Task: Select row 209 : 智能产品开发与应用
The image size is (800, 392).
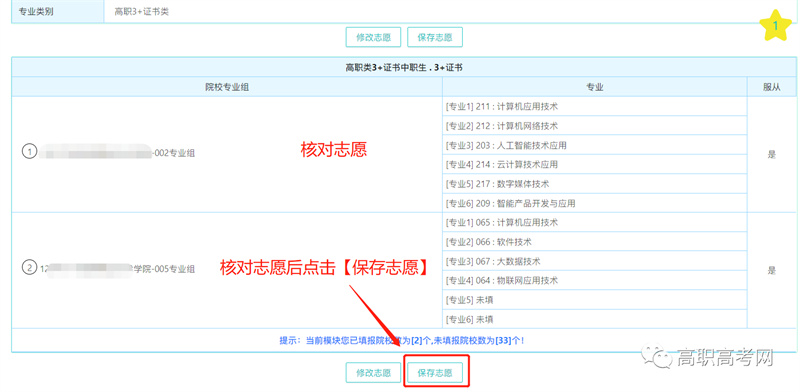Action: (594, 203)
